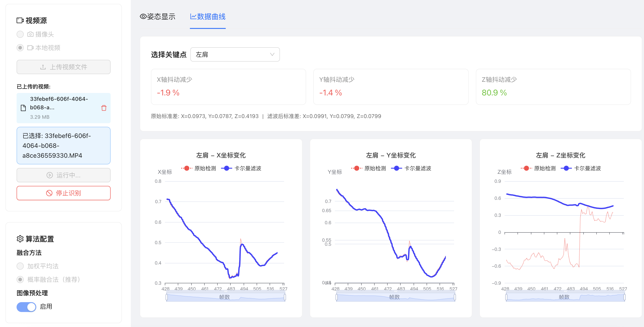The height and width of the screenshot is (327, 644).
Task: Disable the 图像预处理 启用 toggle
Action: pyautogui.click(x=26, y=307)
